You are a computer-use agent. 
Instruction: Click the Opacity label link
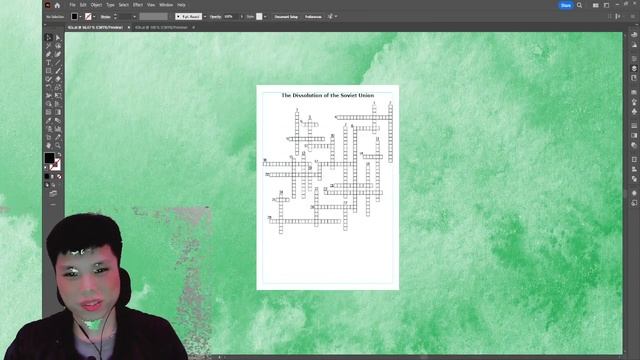click(215, 17)
